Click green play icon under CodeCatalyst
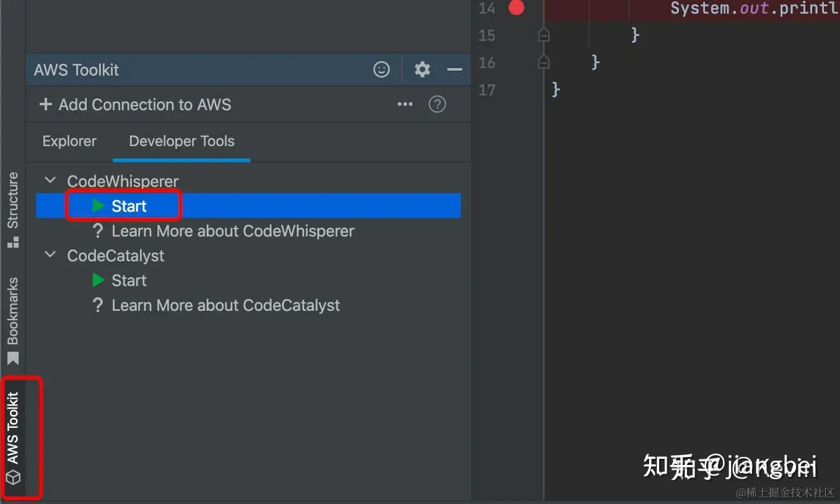The height and width of the screenshot is (504, 840). pos(98,280)
